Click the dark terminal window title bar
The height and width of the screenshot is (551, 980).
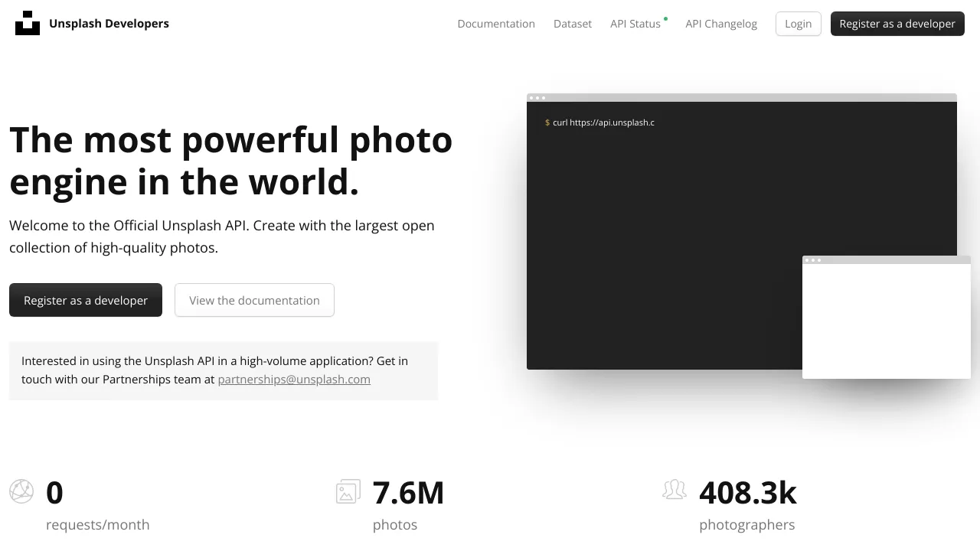point(742,98)
